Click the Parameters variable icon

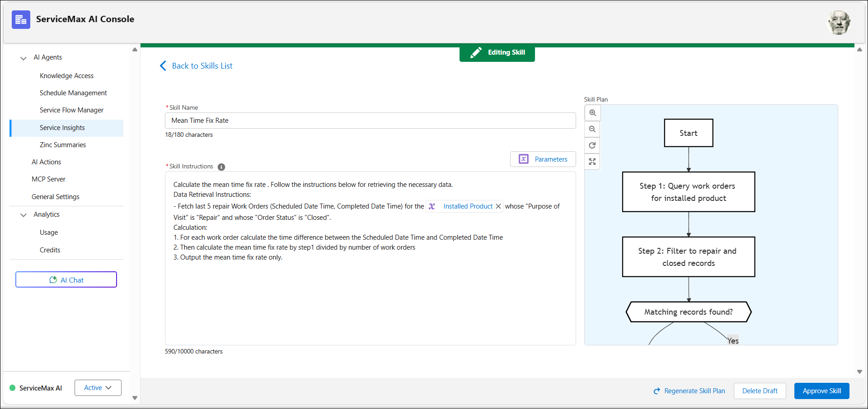[524, 159]
